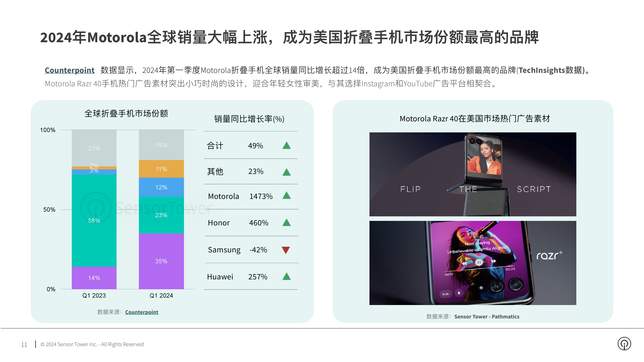The height and width of the screenshot is (362, 644).
Task: Click the Honor growth value 460%
Action: 259,223
